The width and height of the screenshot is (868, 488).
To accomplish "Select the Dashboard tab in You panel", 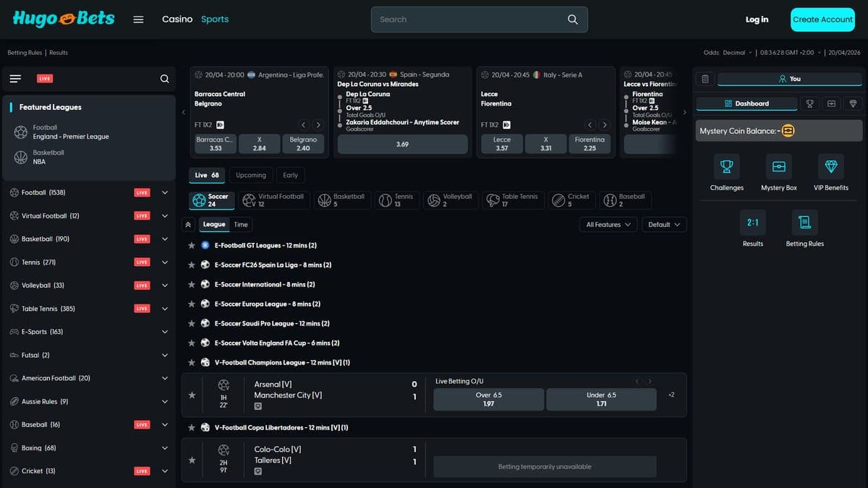I will [x=746, y=103].
